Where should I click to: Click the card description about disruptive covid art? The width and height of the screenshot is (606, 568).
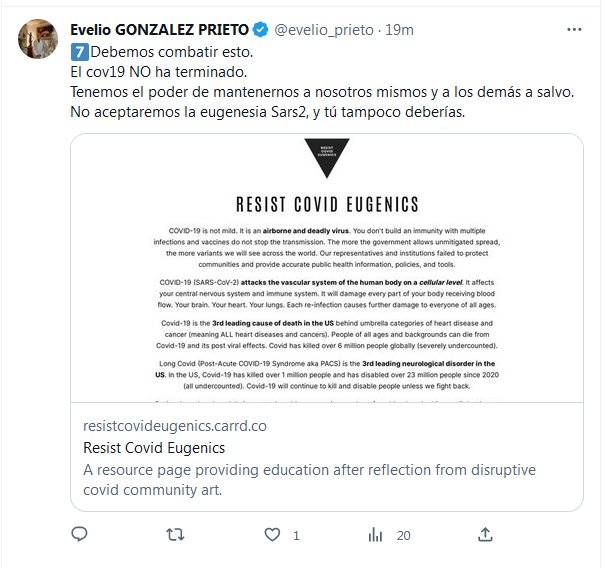pyautogui.click(x=310, y=479)
